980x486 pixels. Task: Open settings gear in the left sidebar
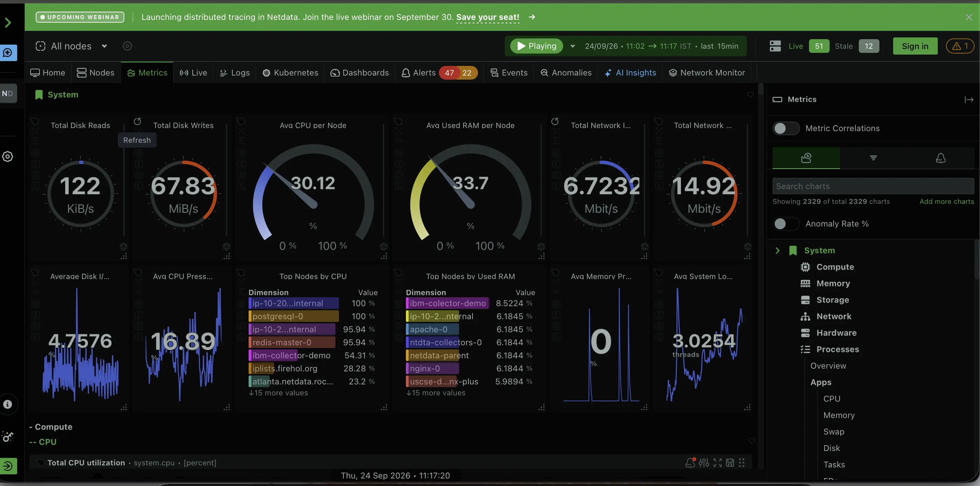coord(8,157)
